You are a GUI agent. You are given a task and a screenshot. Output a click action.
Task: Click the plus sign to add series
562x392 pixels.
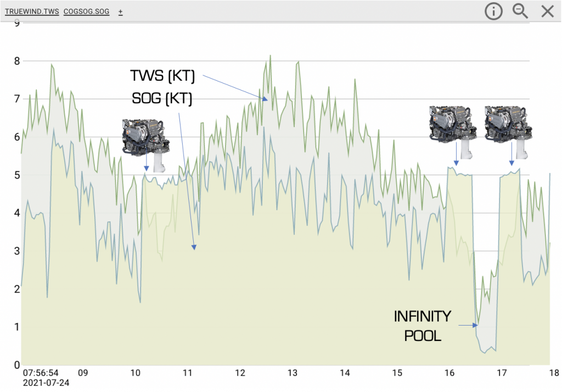click(x=120, y=12)
